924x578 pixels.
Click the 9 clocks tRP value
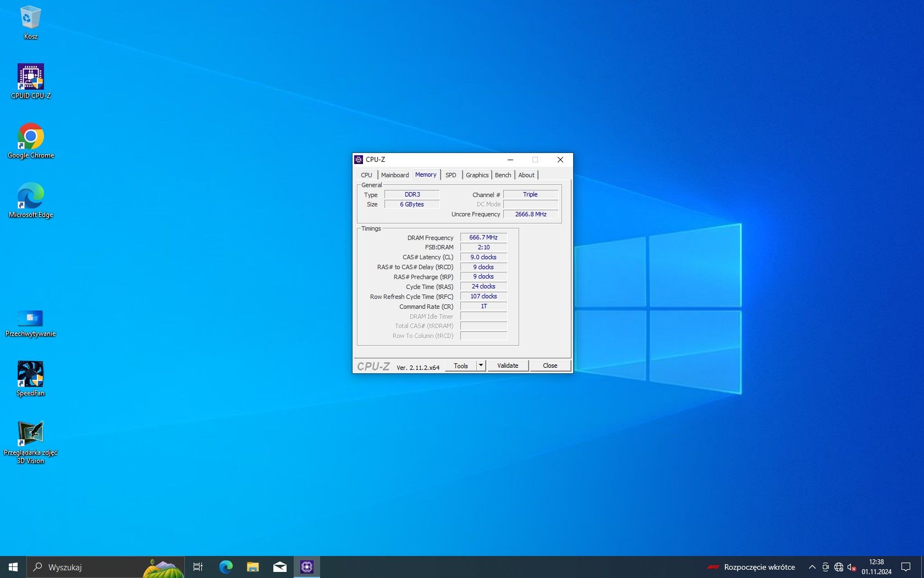point(483,276)
